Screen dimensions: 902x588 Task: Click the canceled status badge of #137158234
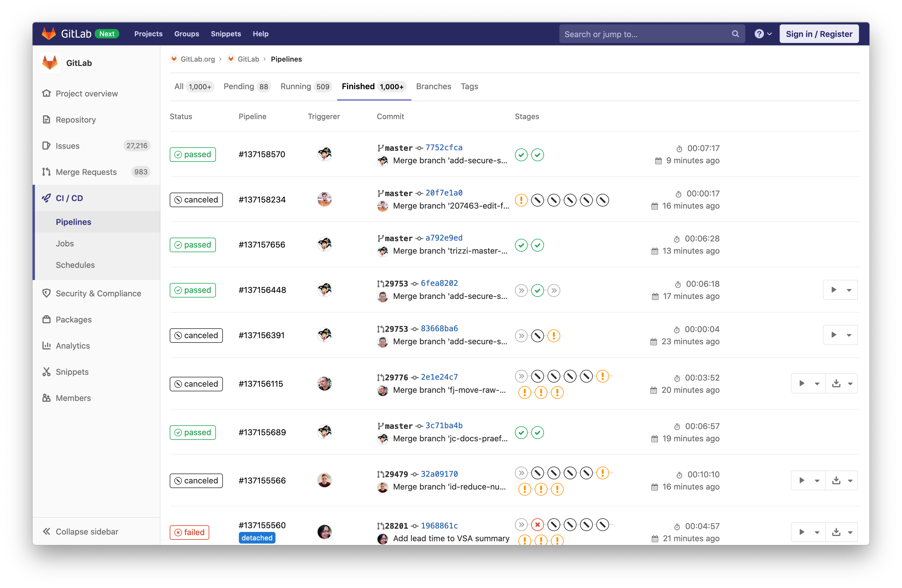tap(196, 200)
